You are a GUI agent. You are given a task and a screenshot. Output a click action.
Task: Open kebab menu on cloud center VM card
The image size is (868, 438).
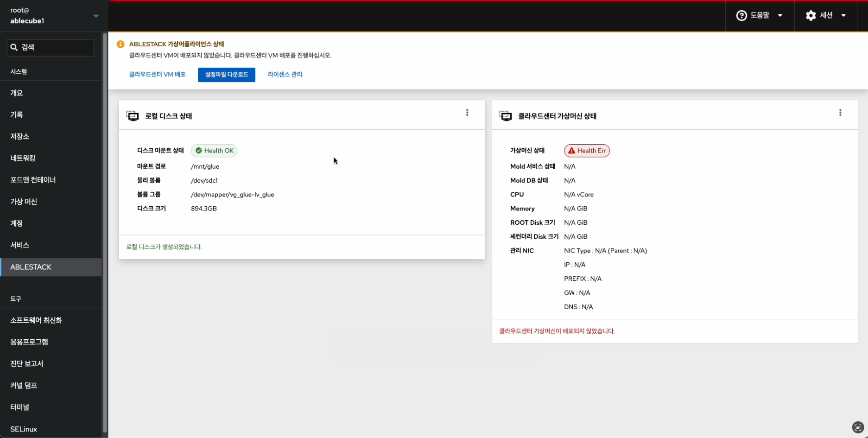pyautogui.click(x=840, y=113)
